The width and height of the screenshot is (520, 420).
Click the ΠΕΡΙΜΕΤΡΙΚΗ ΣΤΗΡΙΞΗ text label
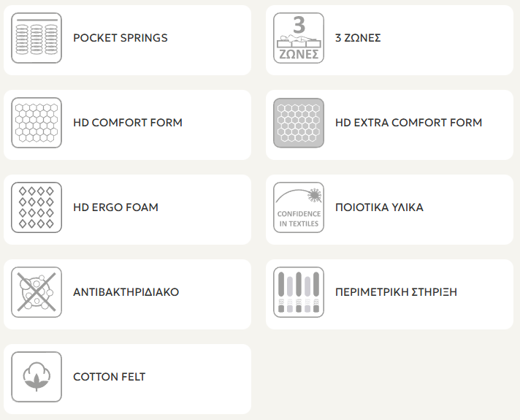(x=396, y=292)
